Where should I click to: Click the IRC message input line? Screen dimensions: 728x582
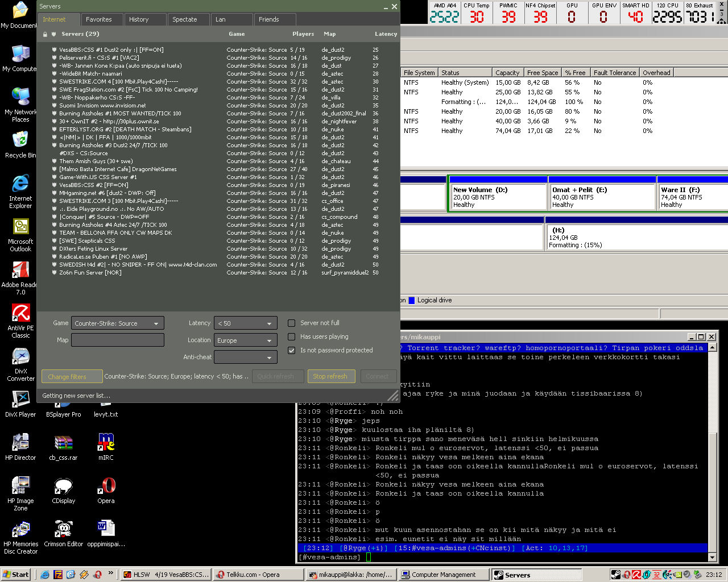pos(502,557)
